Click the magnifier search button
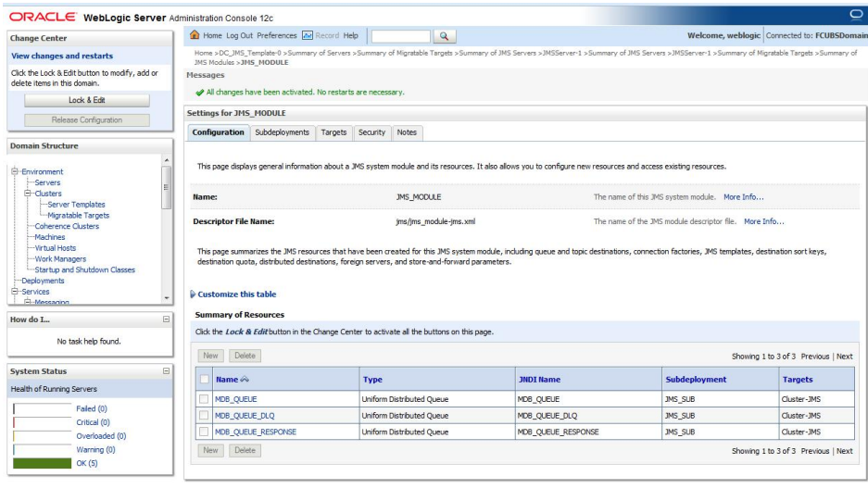This screenshot has height=501, width=868. [x=444, y=36]
